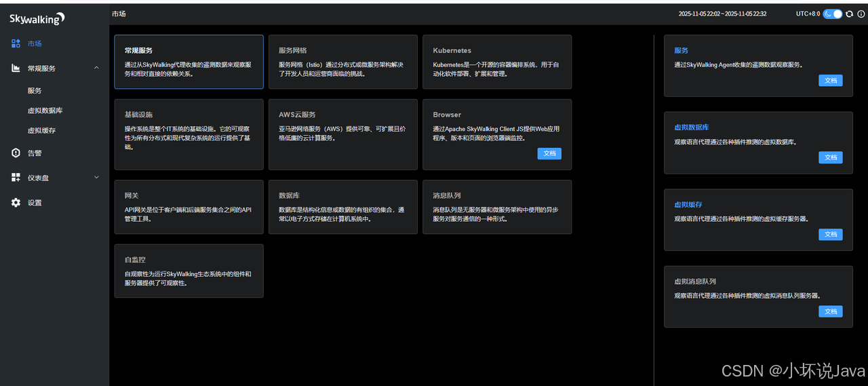Follow the 服务 link in right panel
Screen dimensions: 868x386
click(x=681, y=51)
